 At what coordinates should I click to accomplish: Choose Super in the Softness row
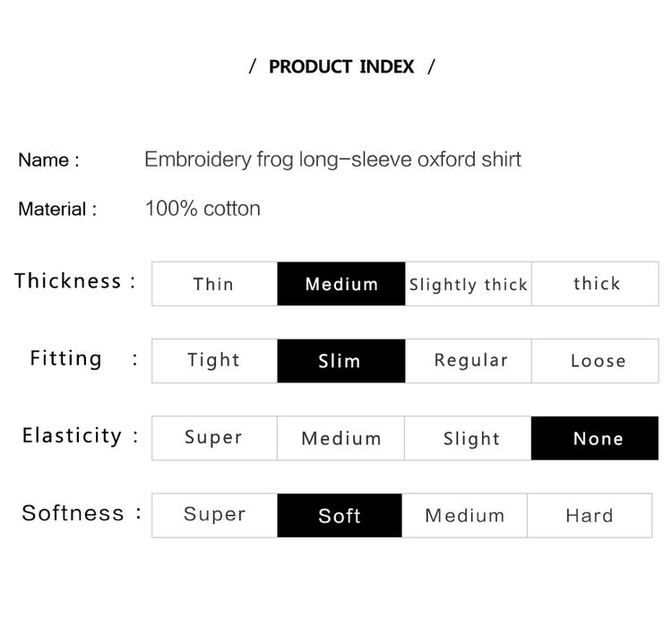coord(215,515)
